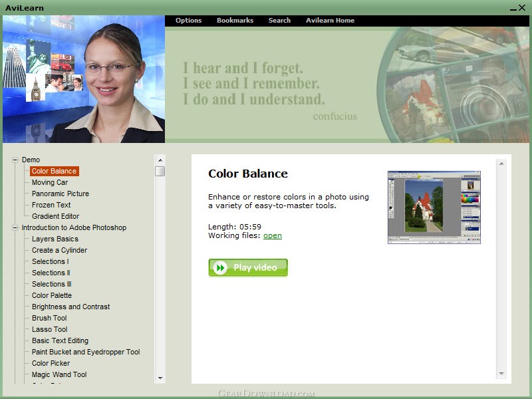Open the Selections II lesson
Screen dimensions: 532x399
point(51,273)
